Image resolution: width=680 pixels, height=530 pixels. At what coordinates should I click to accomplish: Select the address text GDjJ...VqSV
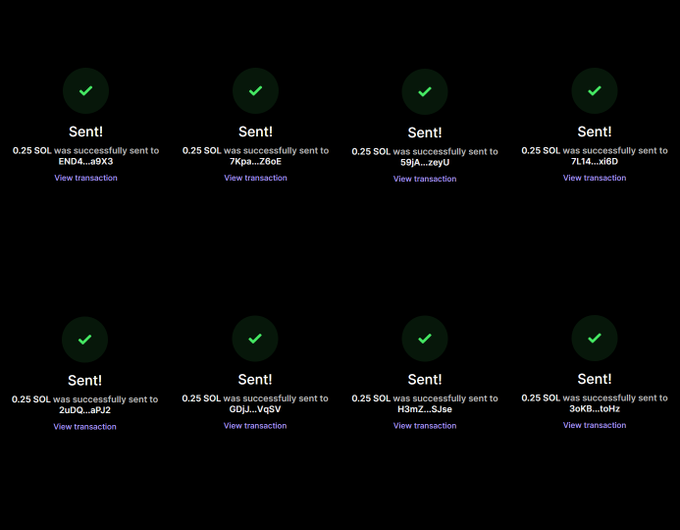pos(255,409)
